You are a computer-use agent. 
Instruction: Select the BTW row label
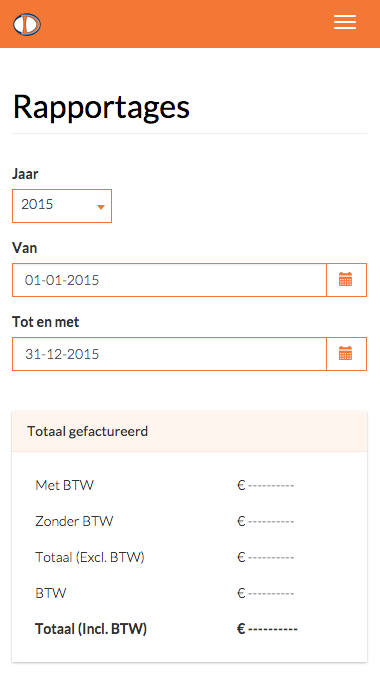pyautogui.click(x=51, y=593)
